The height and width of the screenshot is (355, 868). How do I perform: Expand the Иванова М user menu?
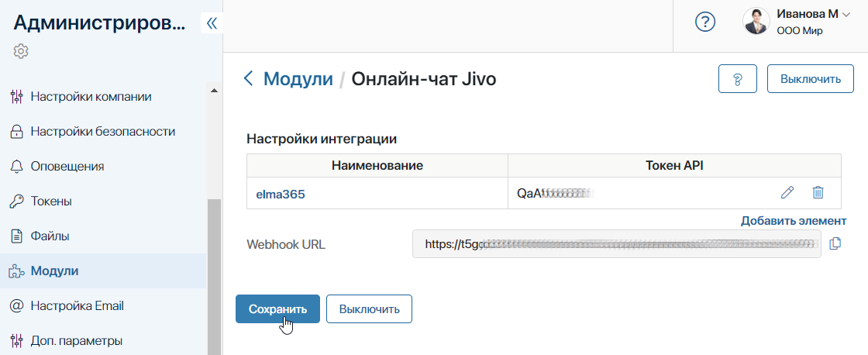(x=813, y=15)
